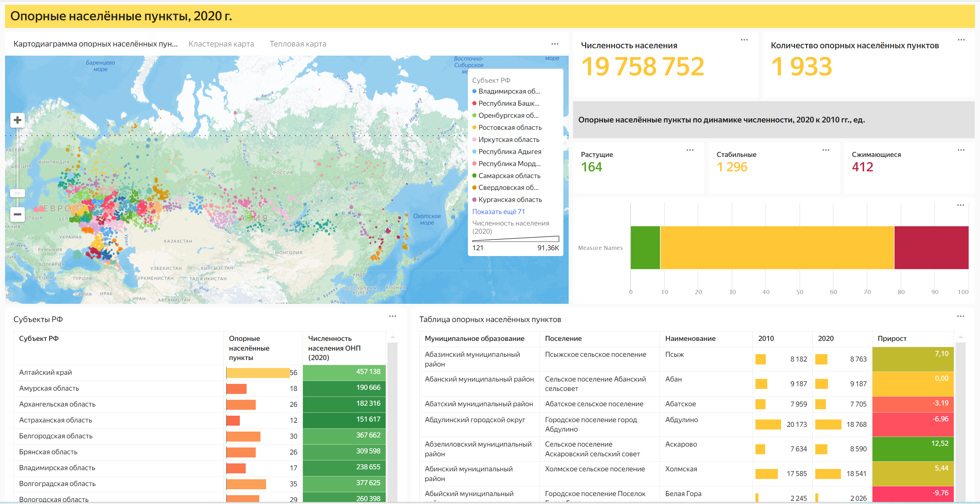The image size is (980, 504).
Task: Click Субъекты РФ table scrollbar up arrow
Action: [x=392, y=337]
